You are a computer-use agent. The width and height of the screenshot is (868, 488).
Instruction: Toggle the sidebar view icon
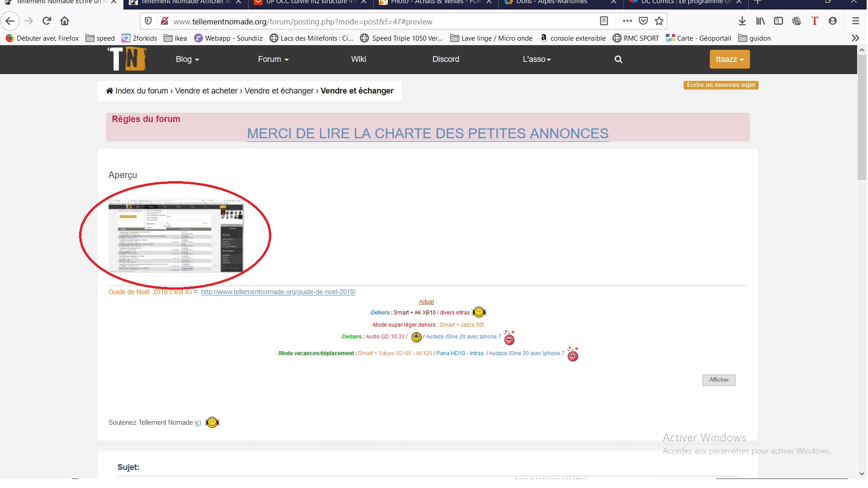(x=778, y=21)
